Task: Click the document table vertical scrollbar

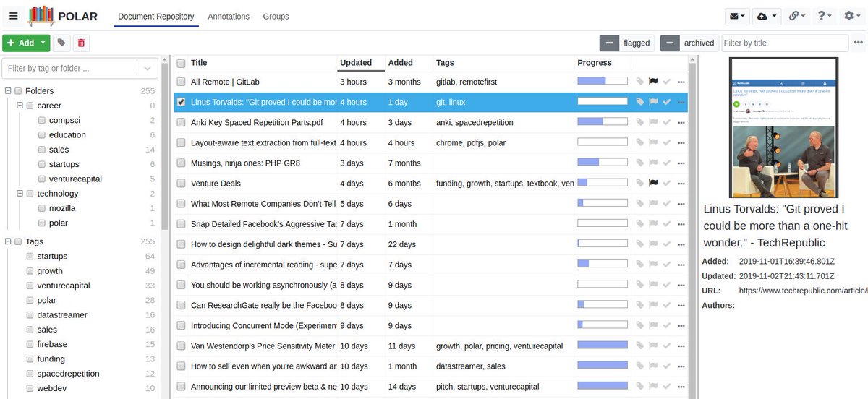Action: coord(692,228)
